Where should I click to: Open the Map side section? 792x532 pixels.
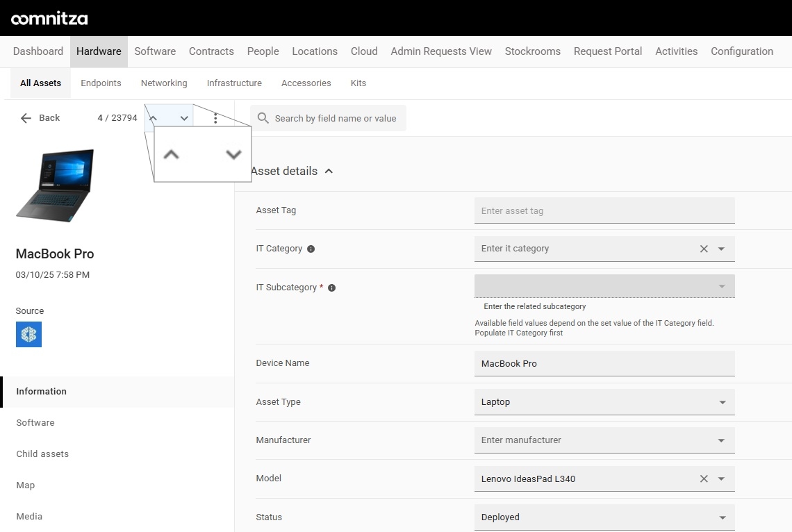pos(25,485)
